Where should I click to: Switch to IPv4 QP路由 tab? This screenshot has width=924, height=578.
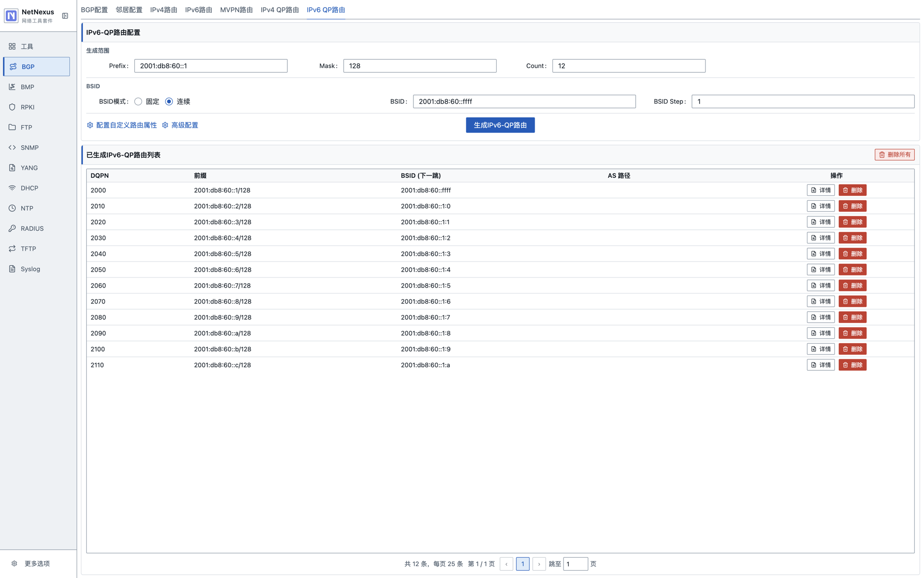(280, 10)
